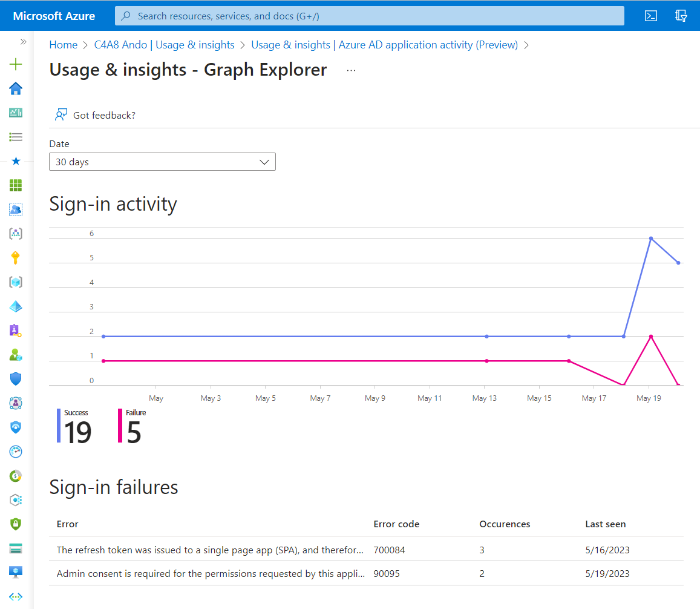
Task: Click error code 90095 cell
Action: pos(387,574)
